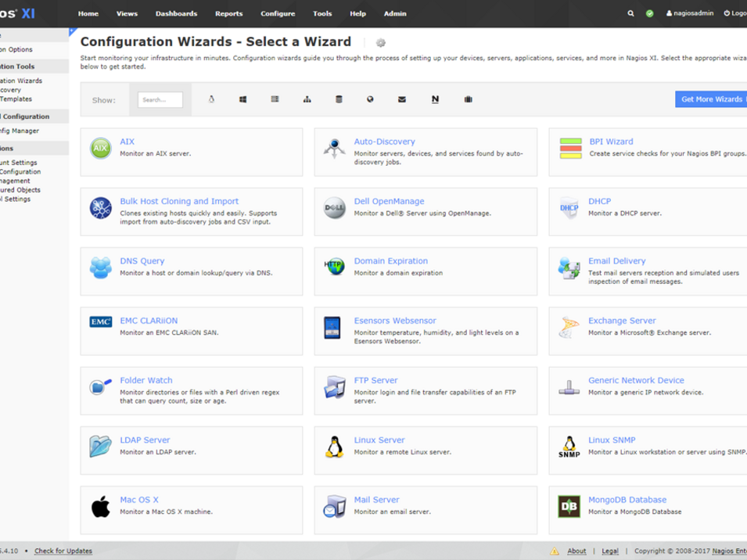Filter wizards by Windows icon
This screenshot has width=747, height=560.
(243, 99)
